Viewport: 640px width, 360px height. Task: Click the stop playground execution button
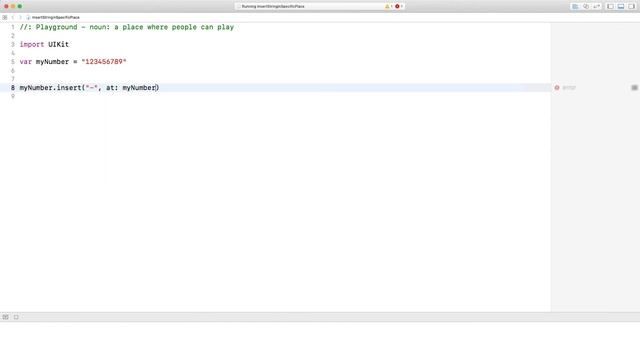(x=16, y=317)
